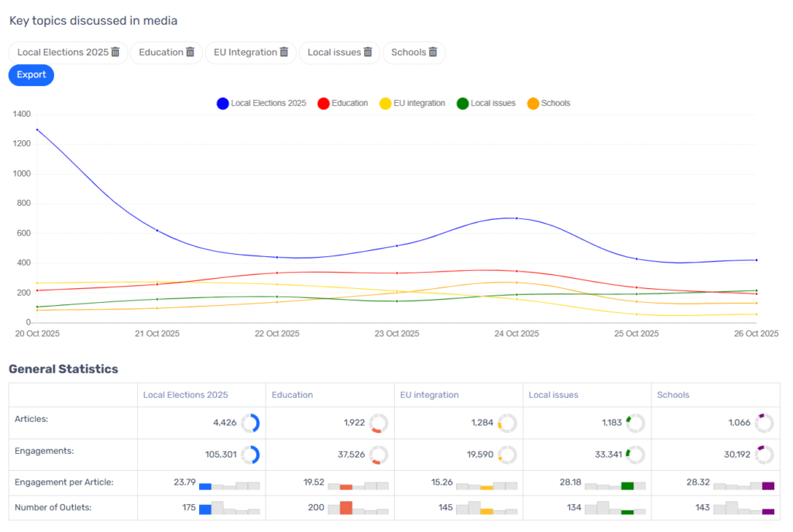Viewport: 793px width, 532px height.
Task: Delete the Local Elections 2025 topic trash icon
Action: coord(115,52)
